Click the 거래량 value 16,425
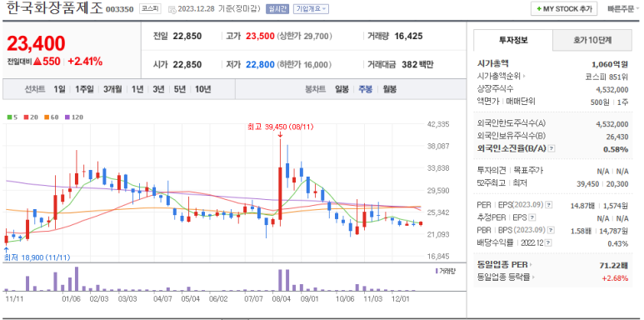 (x=408, y=36)
